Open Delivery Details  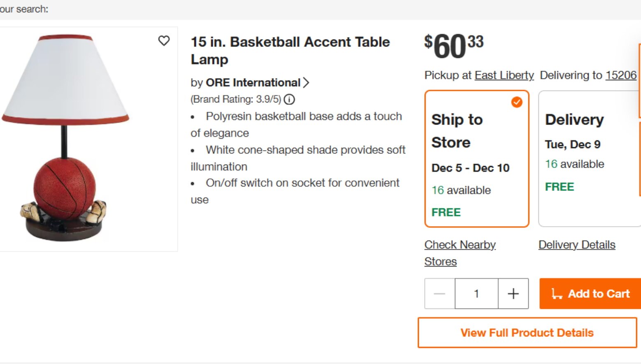577,244
